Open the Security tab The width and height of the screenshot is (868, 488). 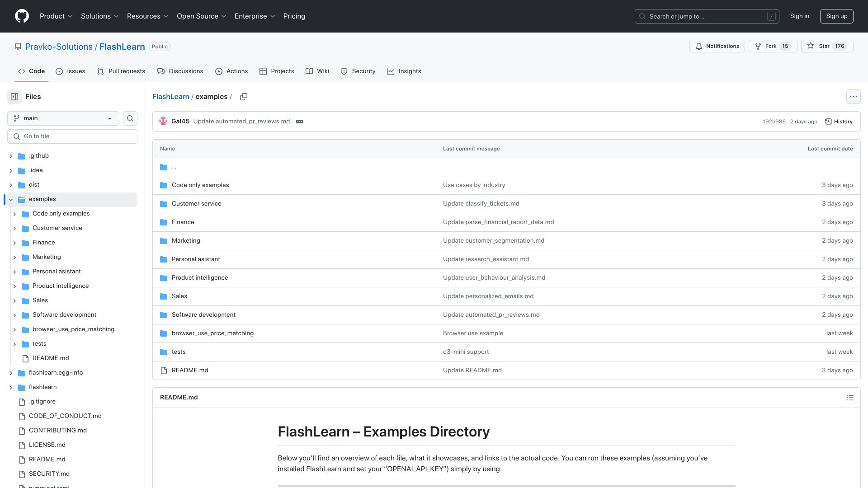[358, 71]
